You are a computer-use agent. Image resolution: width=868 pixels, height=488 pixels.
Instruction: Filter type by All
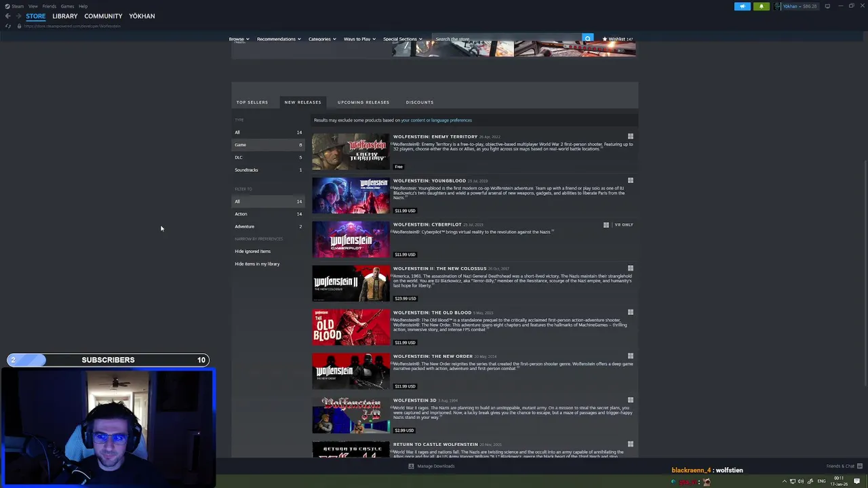pos(269,132)
